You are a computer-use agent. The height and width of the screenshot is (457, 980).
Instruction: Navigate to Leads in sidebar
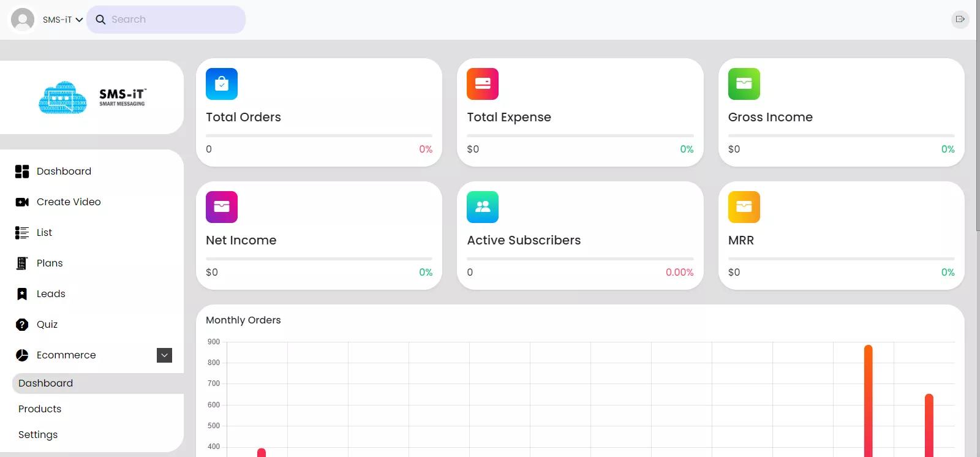[x=51, y=294]
